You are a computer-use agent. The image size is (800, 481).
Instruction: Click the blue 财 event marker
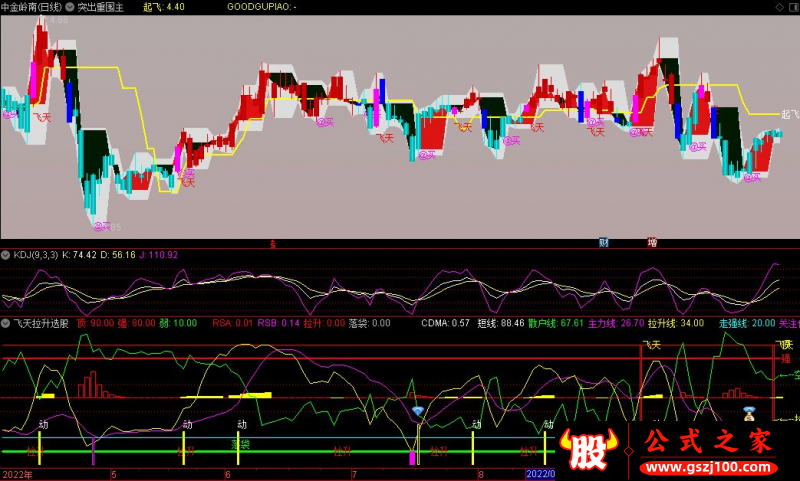604,242
